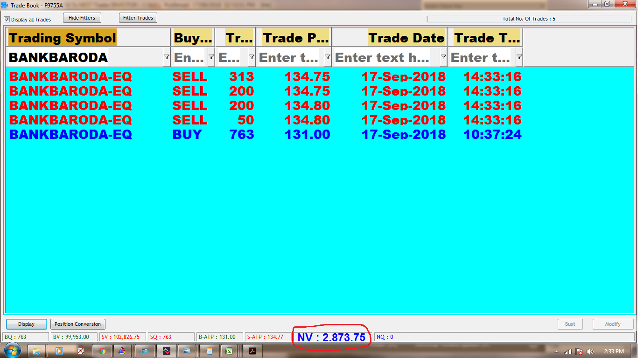Open the Trading Symbol column filter funnel
Screen dimensions: 644x358
pos(167,57)
